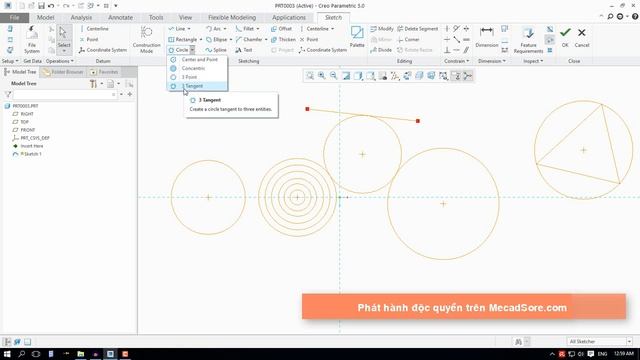Expand the Ellipse tool dropdown
The width and height of the screenshot is (640, 360).
(230, 40)
